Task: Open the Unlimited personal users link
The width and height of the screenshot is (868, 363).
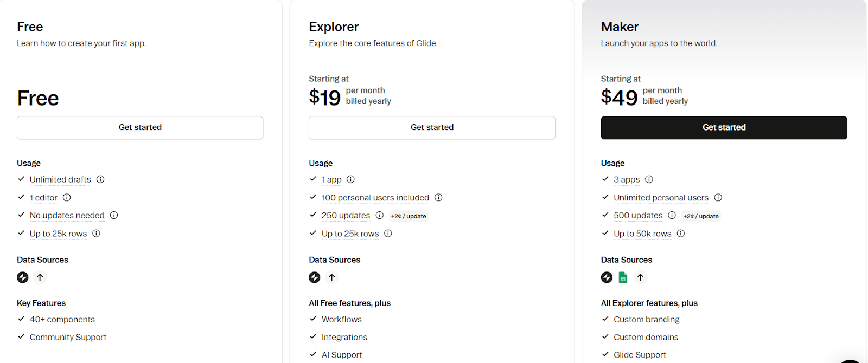Action: pos(660,197)
